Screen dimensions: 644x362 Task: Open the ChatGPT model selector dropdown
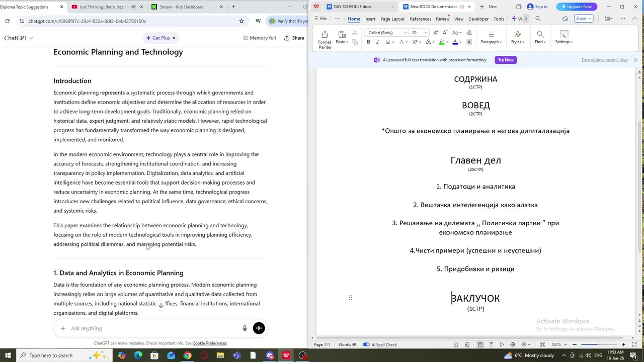19,38
